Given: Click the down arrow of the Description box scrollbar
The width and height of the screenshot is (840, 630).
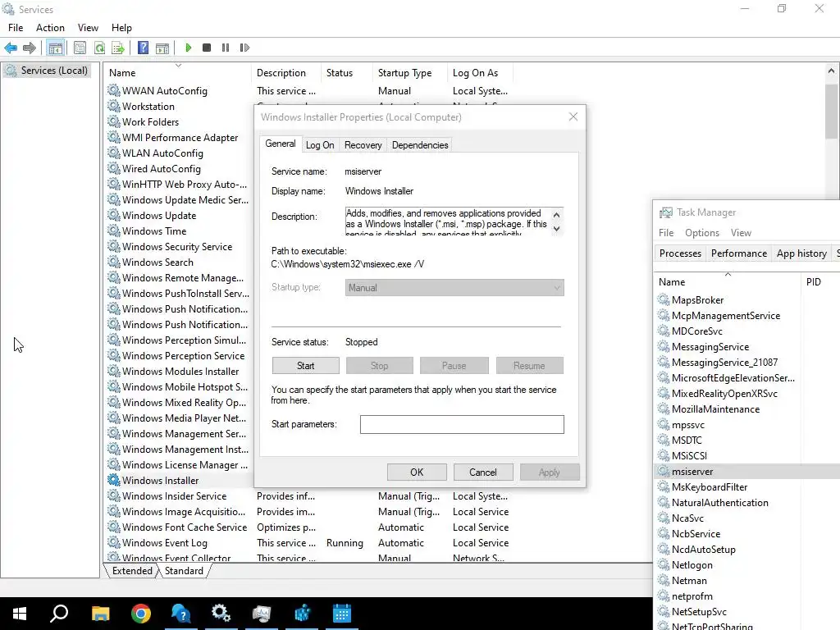Looking at the screenshot, I should [x=557, y=230].
